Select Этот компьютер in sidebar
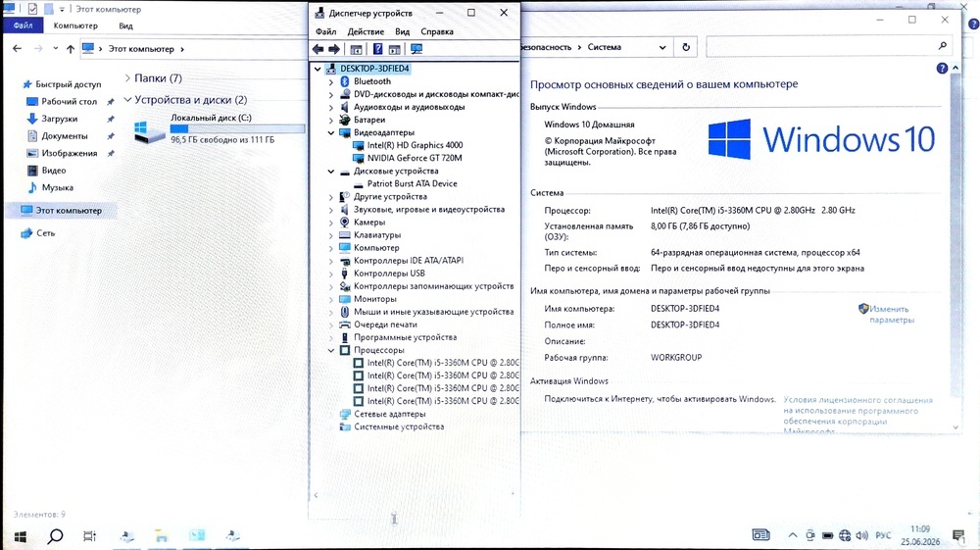This screenshot has height=550, width=980. [61, 211]
